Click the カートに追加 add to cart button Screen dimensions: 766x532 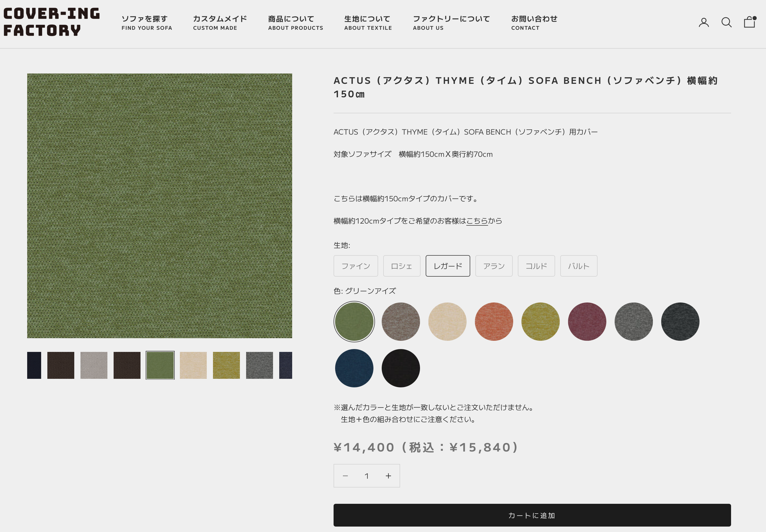[x=532, y=515]
